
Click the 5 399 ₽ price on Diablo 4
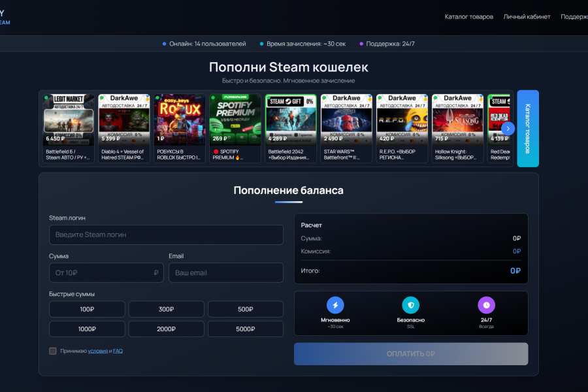[110, 139]
